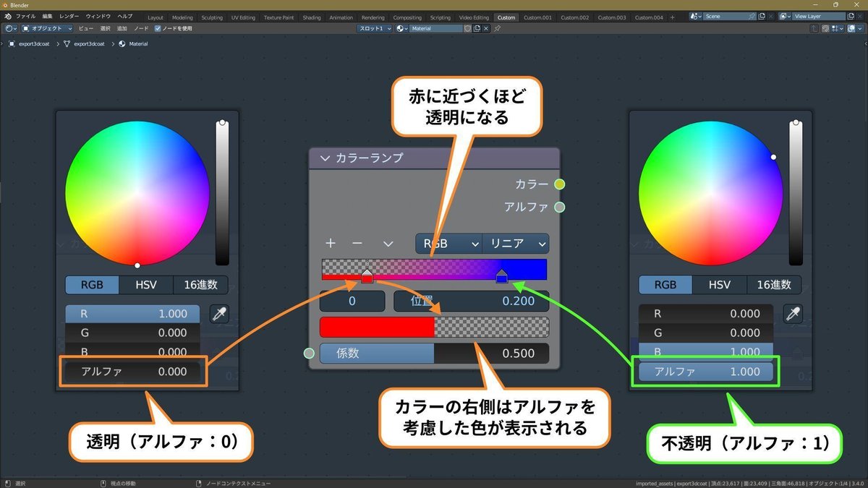This screenshot has height=488, width=868.
Task: Click the right panel アルファ 1.000 field
Action: 705,372
